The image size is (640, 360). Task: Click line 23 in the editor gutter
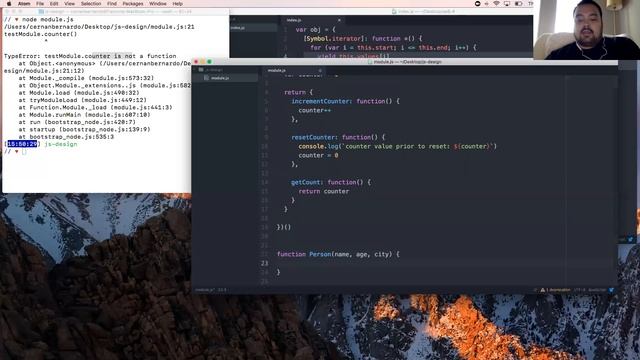tap(264, 263)
